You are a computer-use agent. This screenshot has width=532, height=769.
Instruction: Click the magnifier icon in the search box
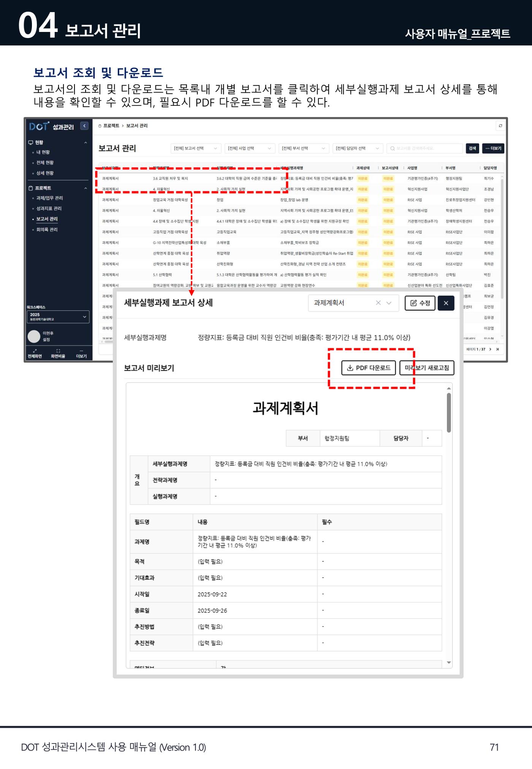[392, 148]
